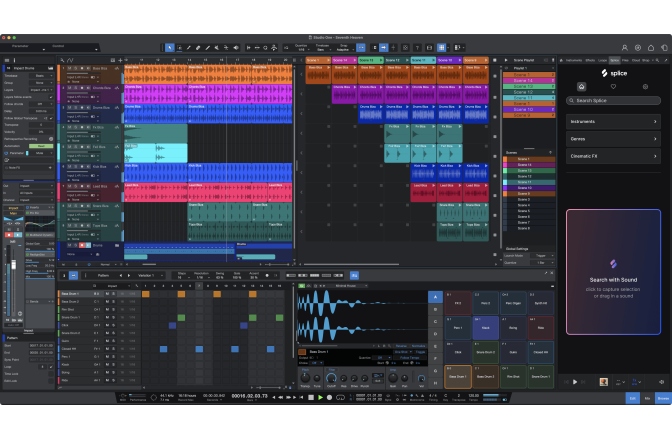
Task: Open the Quantize value dropdown in toolbar
Action: pyautogui.click(x=301, y=50)
